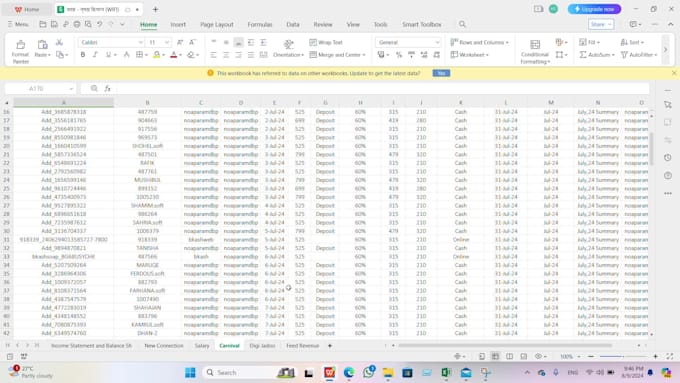Add a new sheet with the plus icon
Viewport: 680px width, 383px height.
330,346
